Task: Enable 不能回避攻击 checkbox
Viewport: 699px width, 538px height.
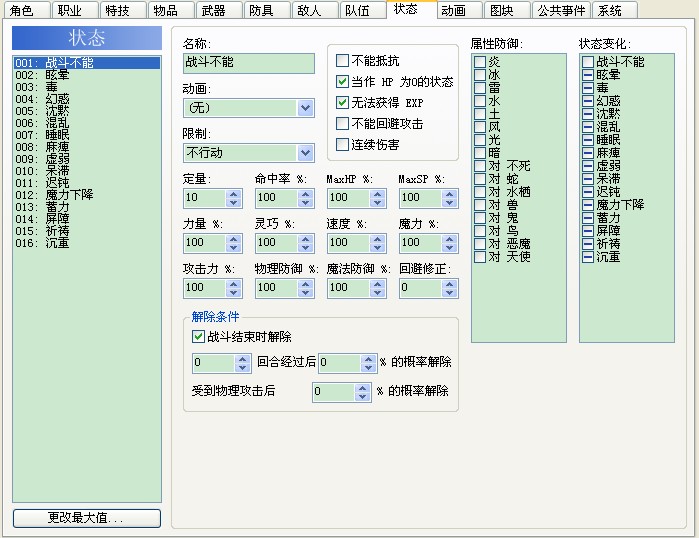Action: [342, 123]
